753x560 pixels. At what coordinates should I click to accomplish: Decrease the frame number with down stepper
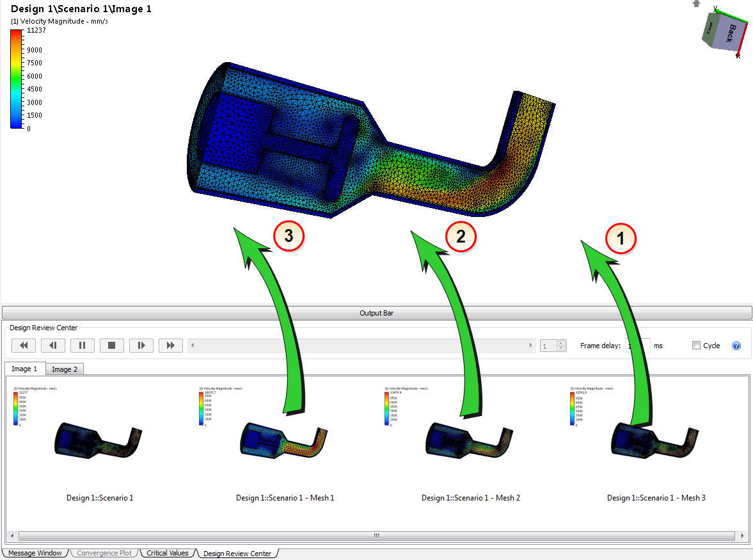561,349
